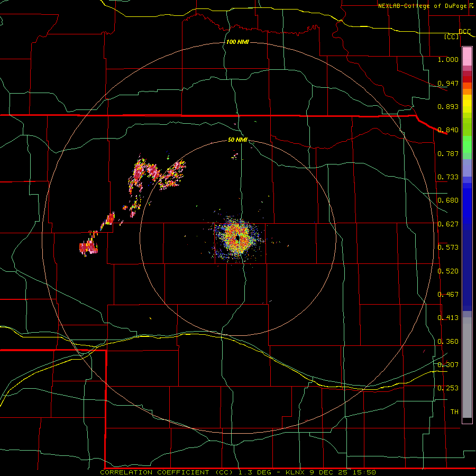The image size is (476, 476).
Task: Click the 100 NMI range ring label
Action: click(x=237, y=42)
